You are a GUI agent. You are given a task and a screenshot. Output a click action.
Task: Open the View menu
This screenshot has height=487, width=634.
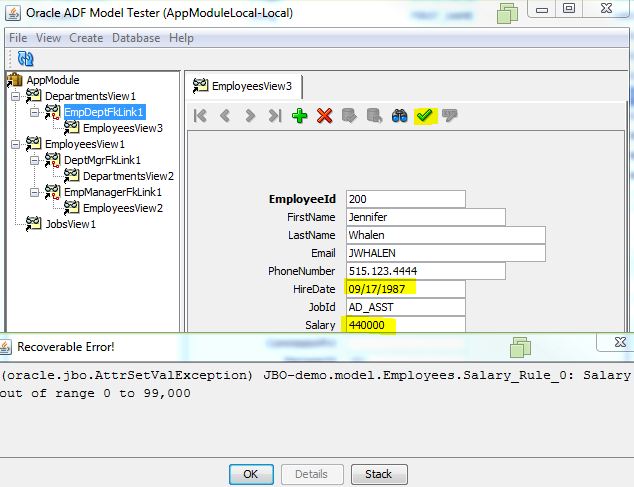[x=49, y=38]
